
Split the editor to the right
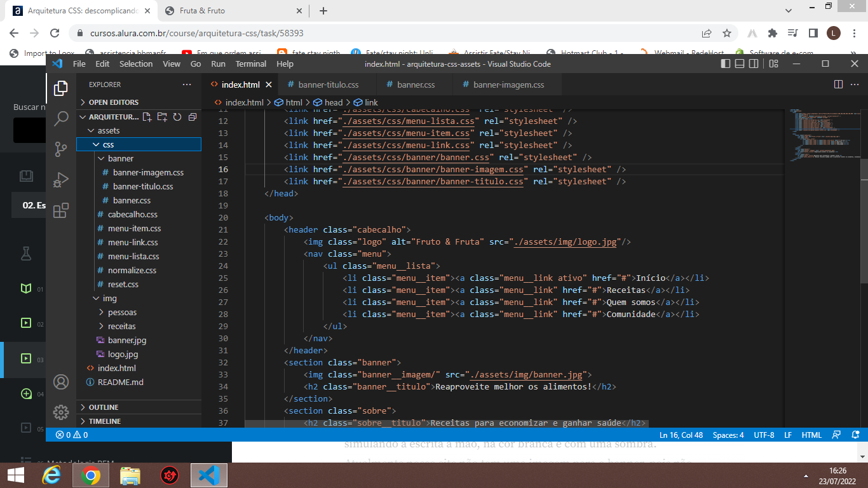click(x=838, y=85)
